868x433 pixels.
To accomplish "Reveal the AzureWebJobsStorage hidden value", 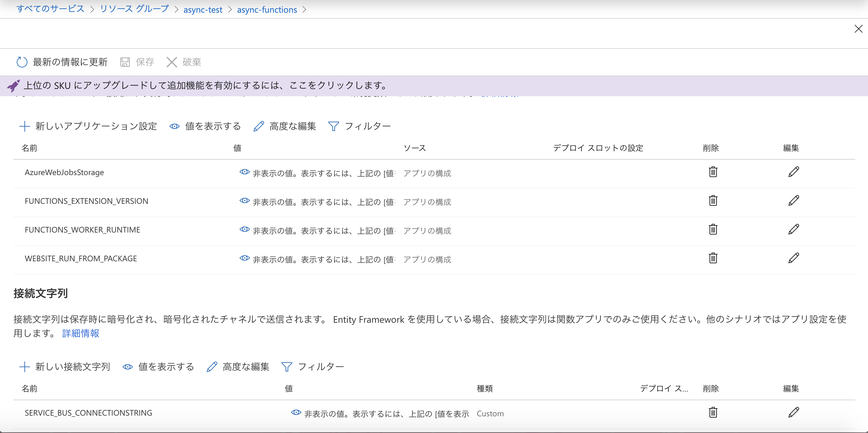I will pos(245,172).
